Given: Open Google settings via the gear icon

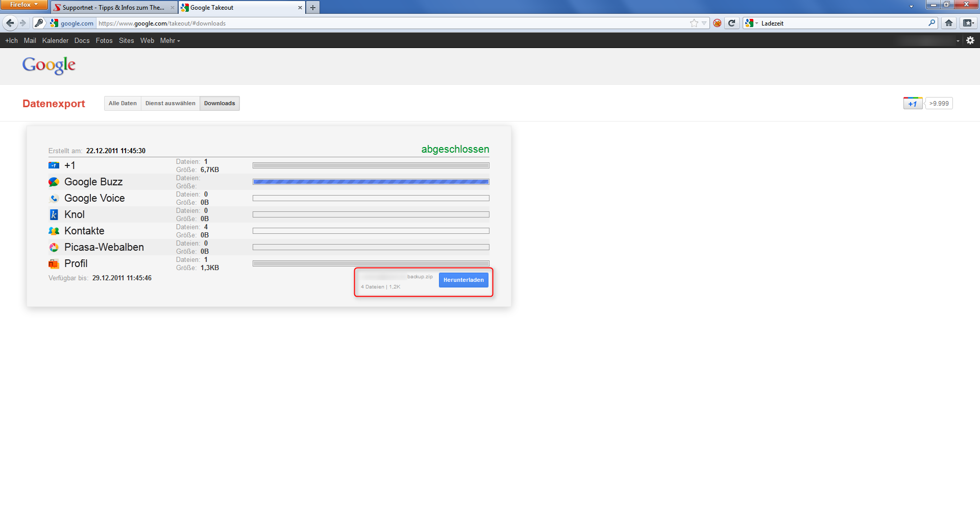Looking at the screenshot, I should pyautogui.click(x=970, y=40).
